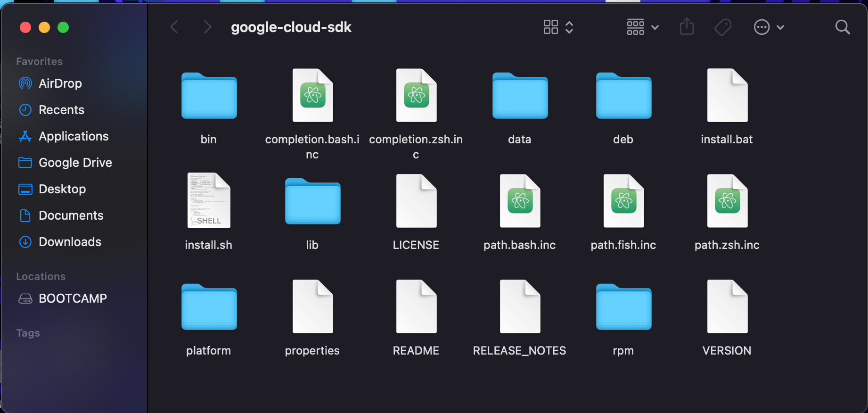Click the Share toolbar icon
Screen dimensions: 868x413
[687, 26]
